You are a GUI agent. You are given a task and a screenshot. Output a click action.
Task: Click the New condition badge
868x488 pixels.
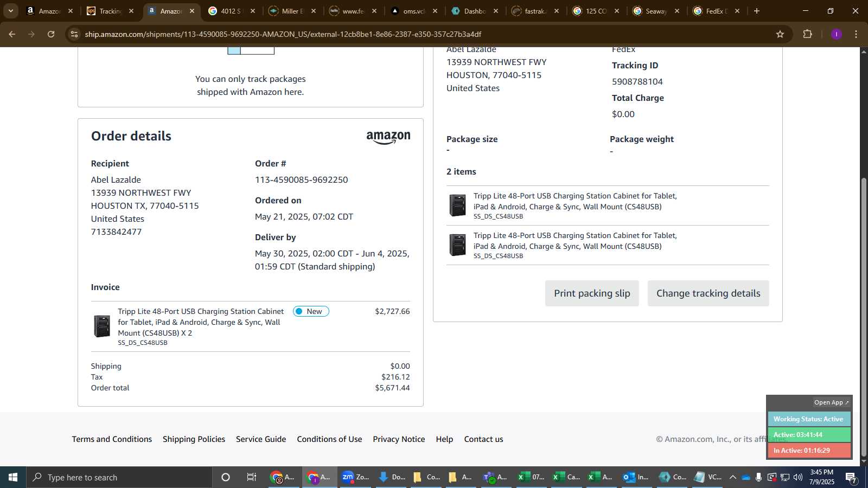(x=311, y=311)
